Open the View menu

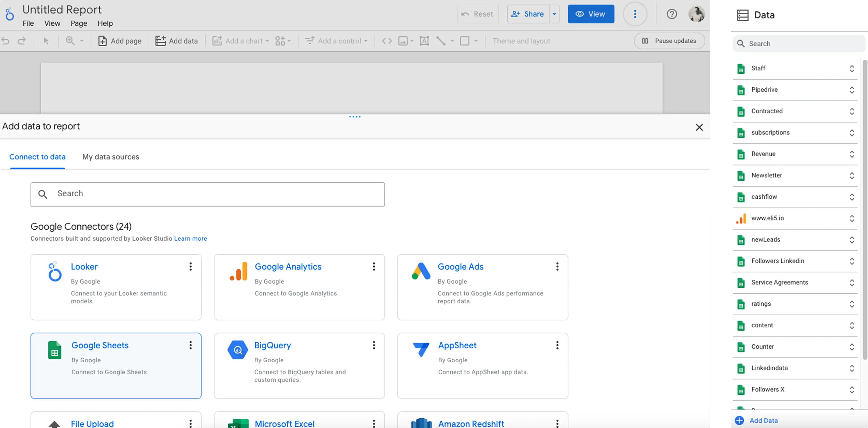click(x=52, y=23)
